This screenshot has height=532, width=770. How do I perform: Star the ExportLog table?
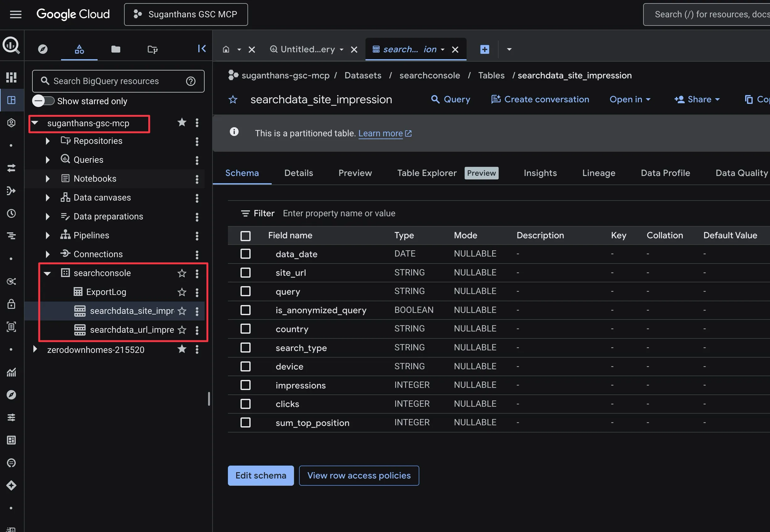(x=182, y=292)
